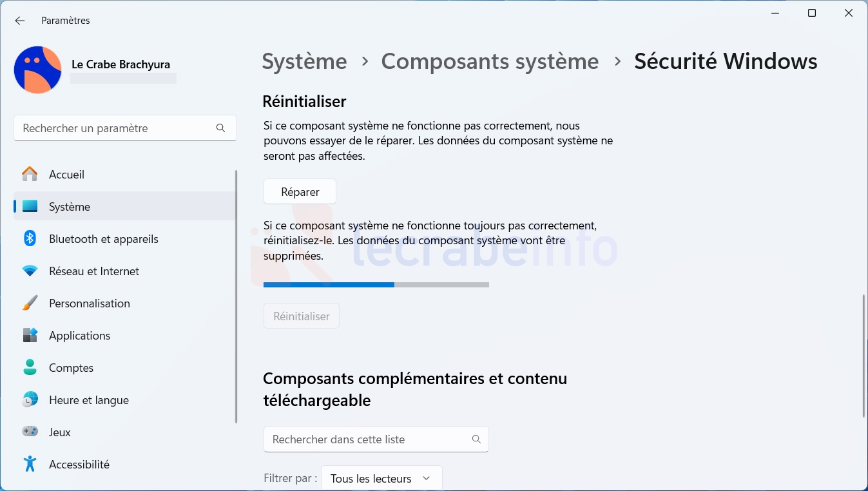The height and width of the screenshot is (491, 868).
Task: Click the Heure et langue globe icon
Action: [x=30, y=400]
